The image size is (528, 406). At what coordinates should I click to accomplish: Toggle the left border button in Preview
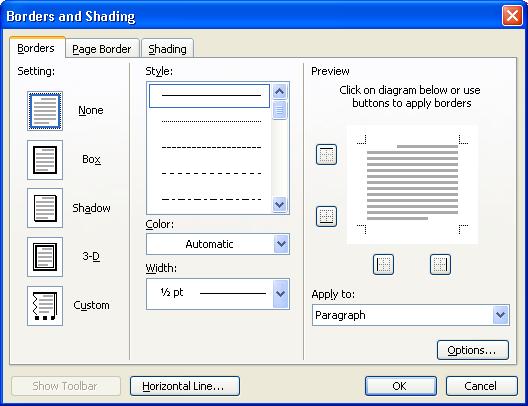[383, 264]
